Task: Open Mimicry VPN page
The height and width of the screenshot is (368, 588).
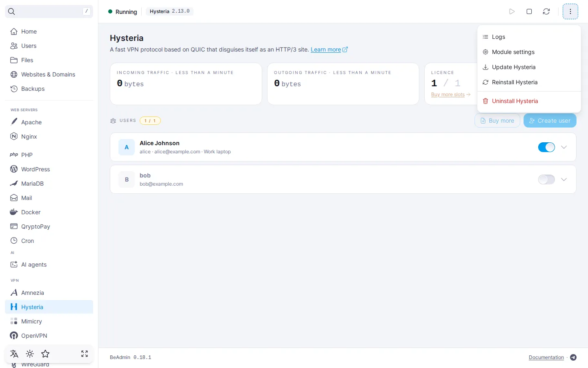Action: pos(49,321)
